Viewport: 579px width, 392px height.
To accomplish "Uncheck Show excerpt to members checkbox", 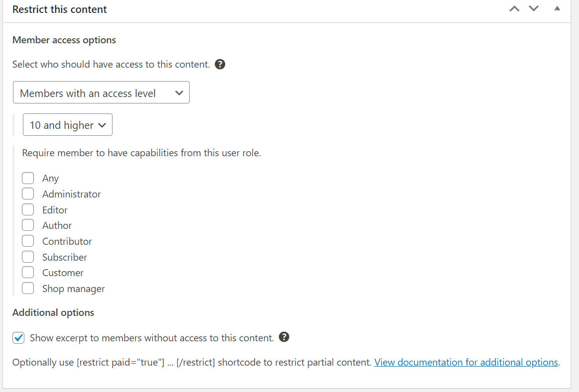I will coord(18,338).
